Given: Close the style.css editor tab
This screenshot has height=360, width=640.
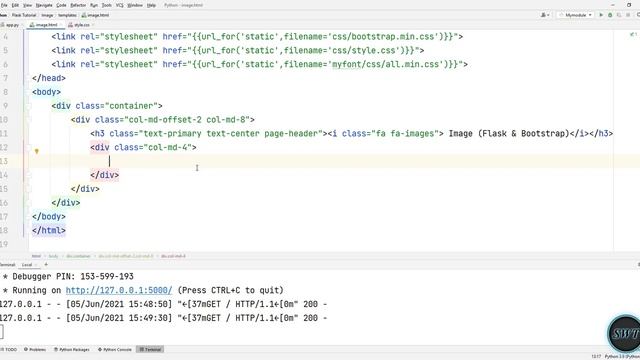Looking at the screenshot, I should coord(93,25).
